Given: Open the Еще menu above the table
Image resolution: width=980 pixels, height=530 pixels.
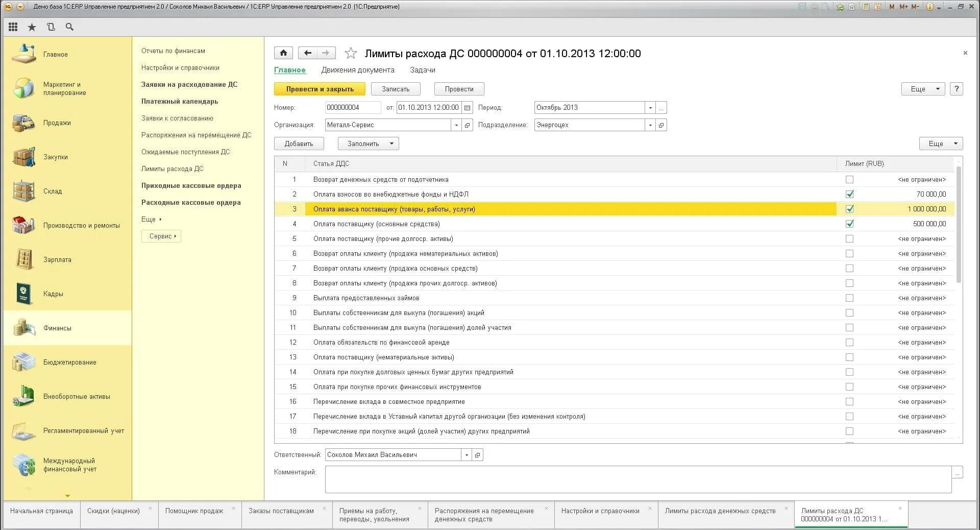Looking at the screenshot, I should [x=941, y=143].
